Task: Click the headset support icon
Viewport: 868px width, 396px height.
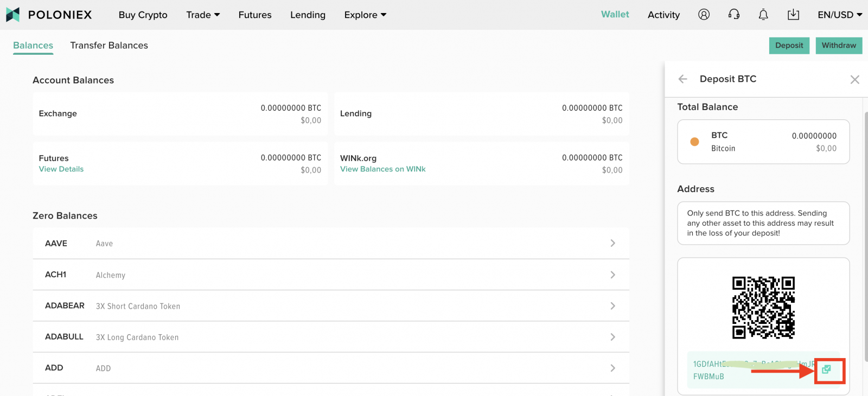Action: point(733,15)
